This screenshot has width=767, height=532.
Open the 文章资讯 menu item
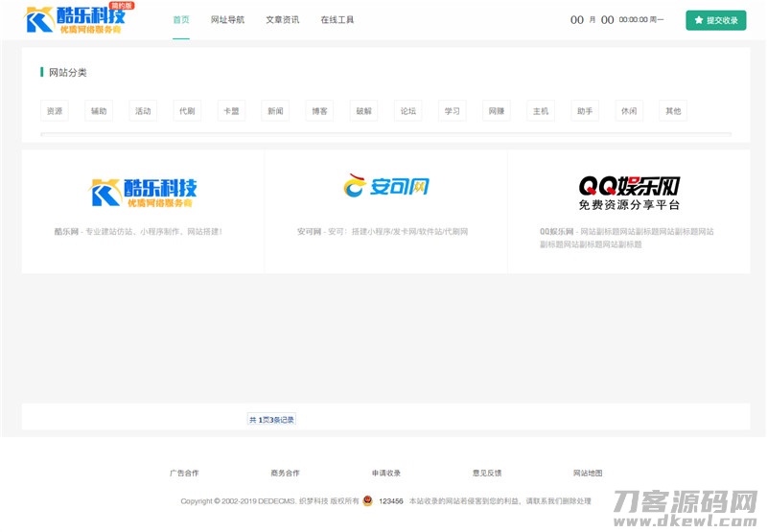282,20
